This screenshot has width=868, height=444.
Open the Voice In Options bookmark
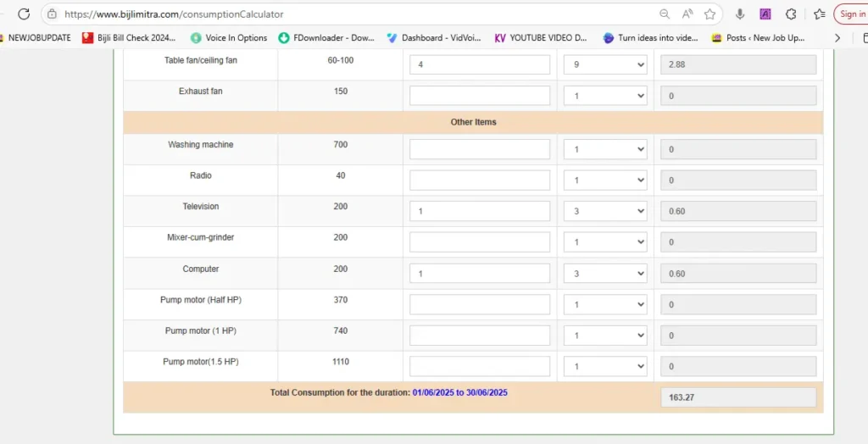click(x=228, y=38)
